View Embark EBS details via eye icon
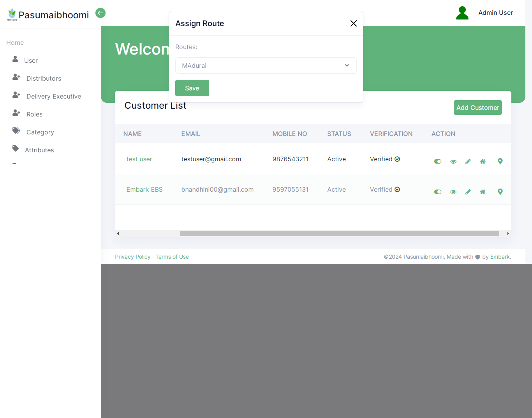This screenshot has width=532, height=418. (x=453, y=192)
